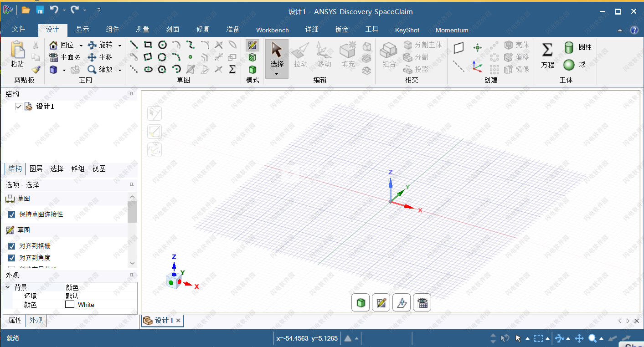Click the Plane creation icon
Viewport: 644px width, 347px height.
(459, 47)
